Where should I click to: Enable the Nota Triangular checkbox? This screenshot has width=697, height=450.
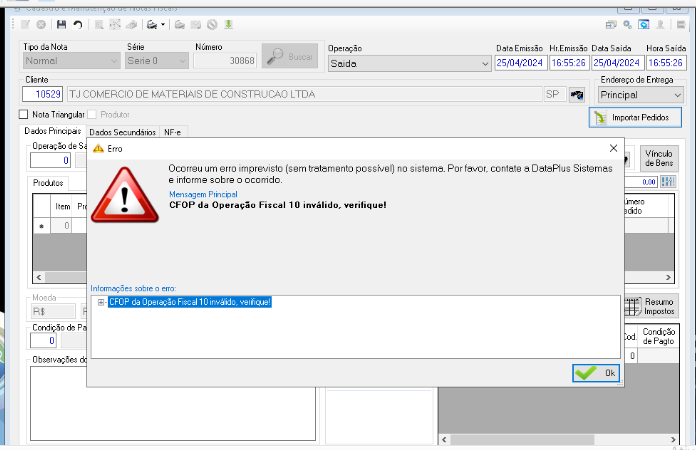(24, 115)
